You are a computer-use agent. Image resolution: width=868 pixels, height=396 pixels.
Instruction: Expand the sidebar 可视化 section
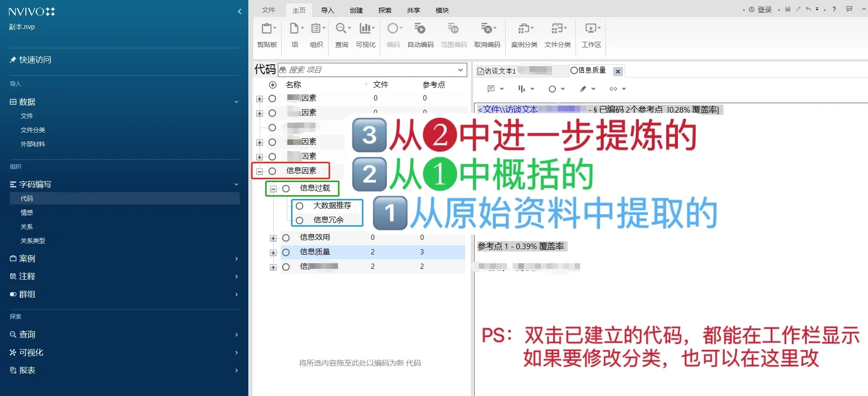(x=236, y=352)
